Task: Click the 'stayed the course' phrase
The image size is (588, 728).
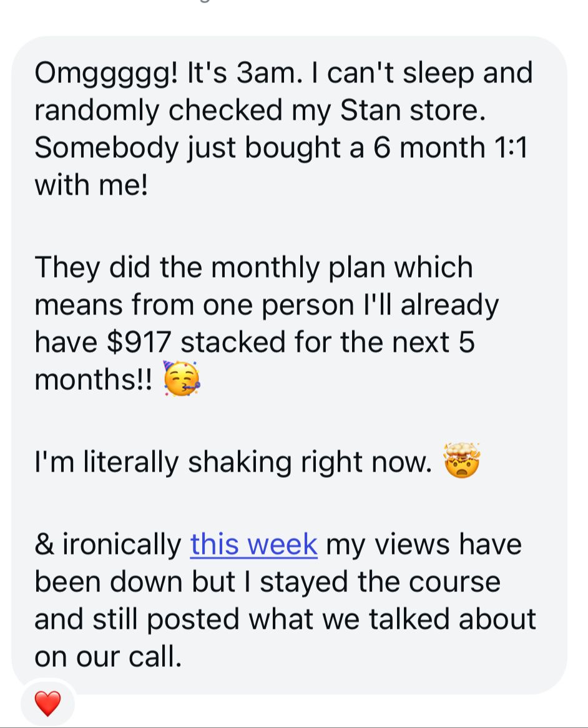Action: pyautogui.click(x=380, y=582)
